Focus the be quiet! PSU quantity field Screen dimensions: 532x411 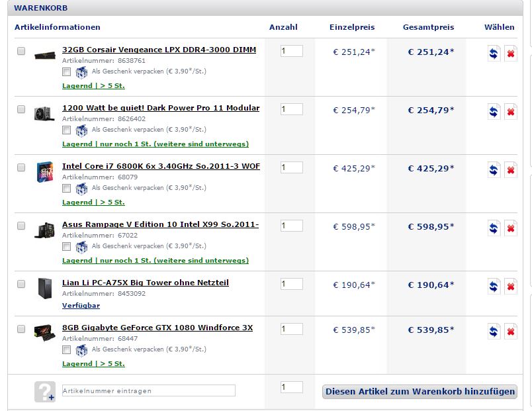tap(292, 109)
